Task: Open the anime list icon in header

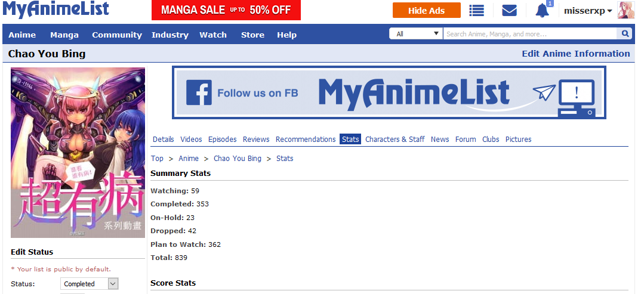Action: 476,10
